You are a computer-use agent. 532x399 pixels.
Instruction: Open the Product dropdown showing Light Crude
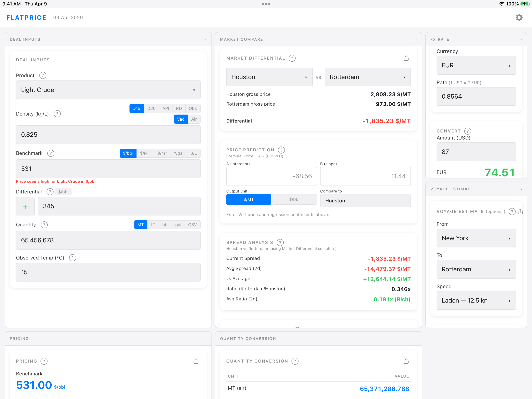tap(108, 90)
